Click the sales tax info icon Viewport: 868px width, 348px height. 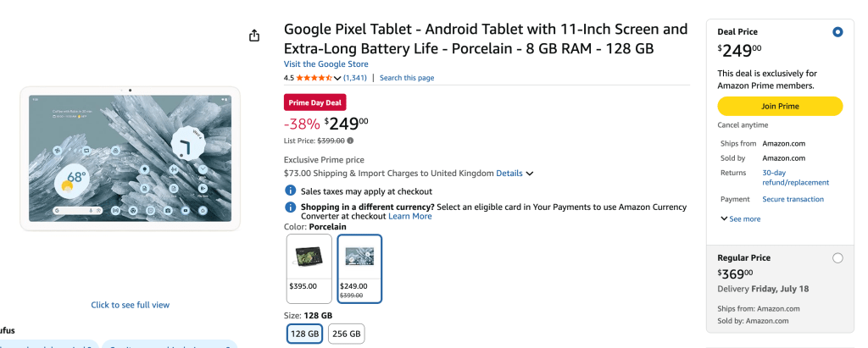tap(290, 191)
